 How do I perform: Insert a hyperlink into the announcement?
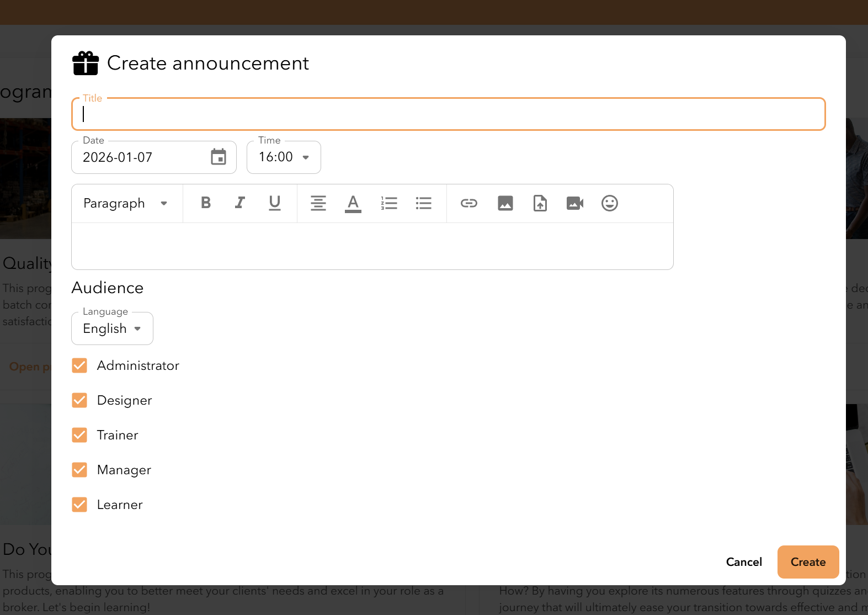pos(469,203)
